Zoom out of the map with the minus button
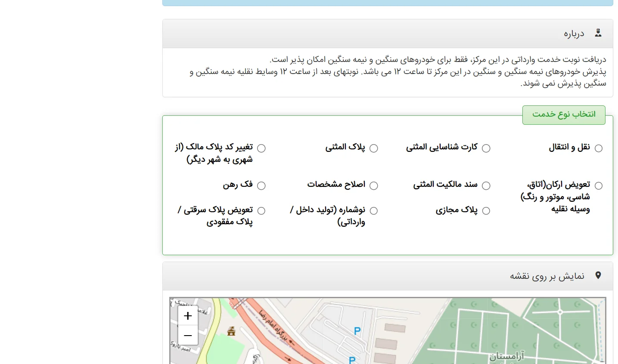 tap(188, 336)
